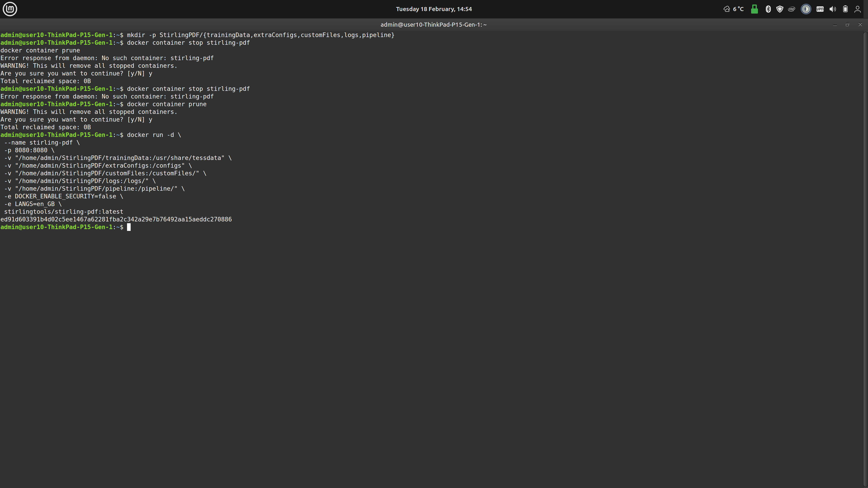Click the 6 °C temperature reading

pos(738,9)
